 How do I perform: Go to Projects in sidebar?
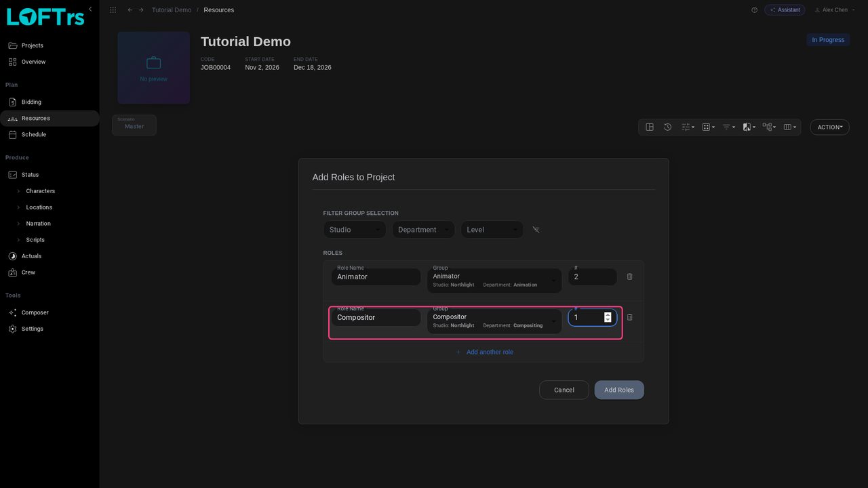(50, 45)
